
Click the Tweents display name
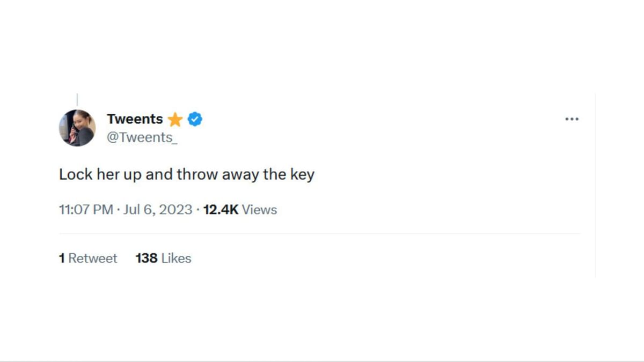pyautogui.click(x=135, y=119)
